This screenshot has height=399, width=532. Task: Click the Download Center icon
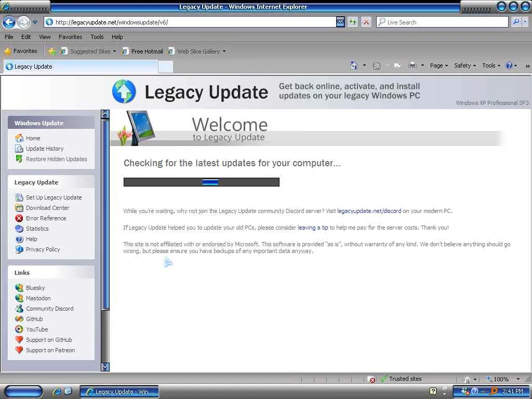click(19, 208)
